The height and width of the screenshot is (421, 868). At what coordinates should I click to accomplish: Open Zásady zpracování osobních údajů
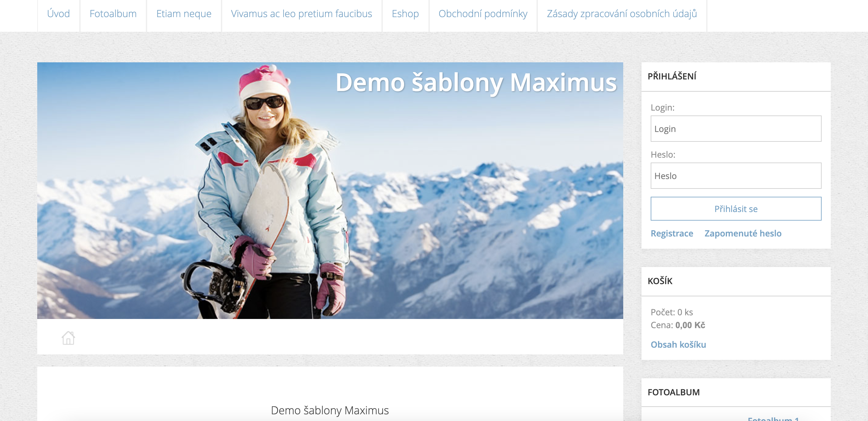coord(622,14)
